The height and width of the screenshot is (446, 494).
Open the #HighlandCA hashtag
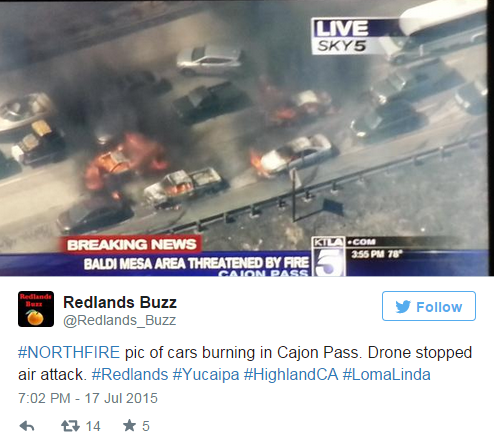click(x=291, y=374)
